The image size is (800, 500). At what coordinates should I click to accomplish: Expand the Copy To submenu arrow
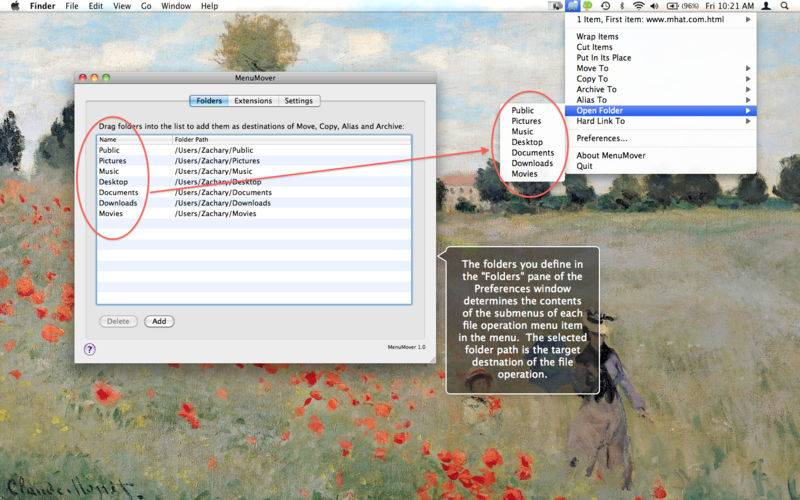(748, 79)
